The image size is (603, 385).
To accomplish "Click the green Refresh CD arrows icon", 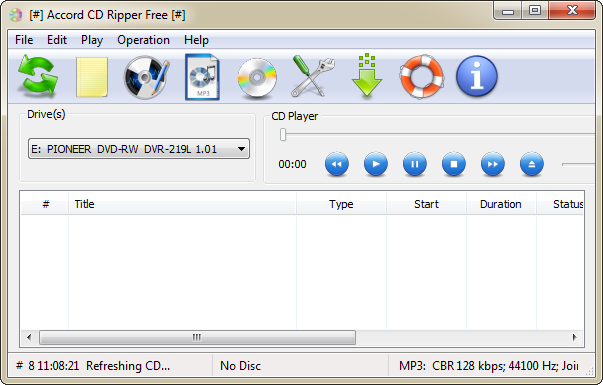I will click(38, 76).
